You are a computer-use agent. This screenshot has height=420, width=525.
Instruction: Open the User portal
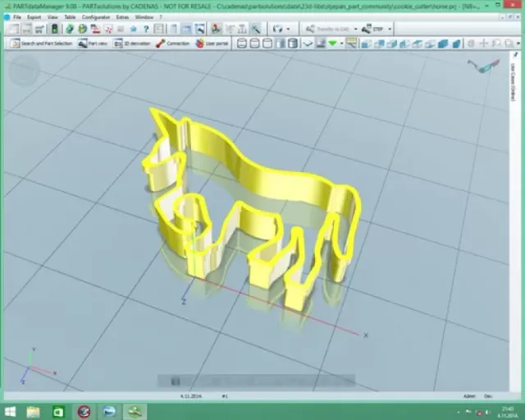212,43
